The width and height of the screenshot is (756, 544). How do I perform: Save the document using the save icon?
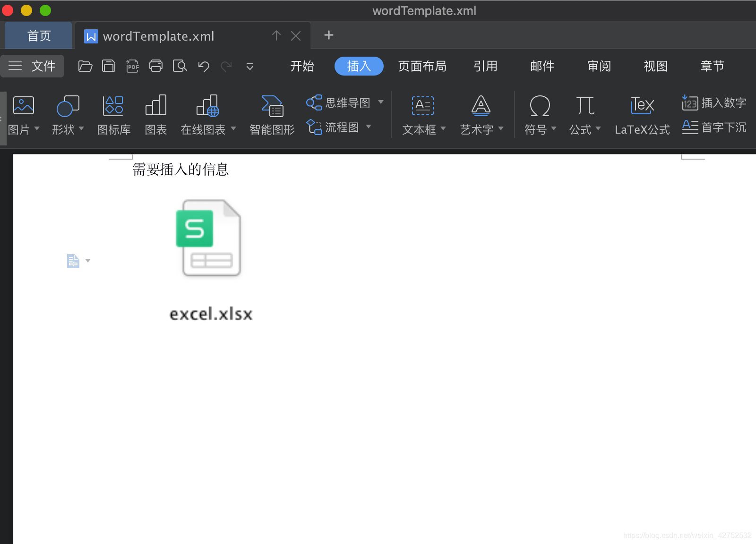[109, 66]
